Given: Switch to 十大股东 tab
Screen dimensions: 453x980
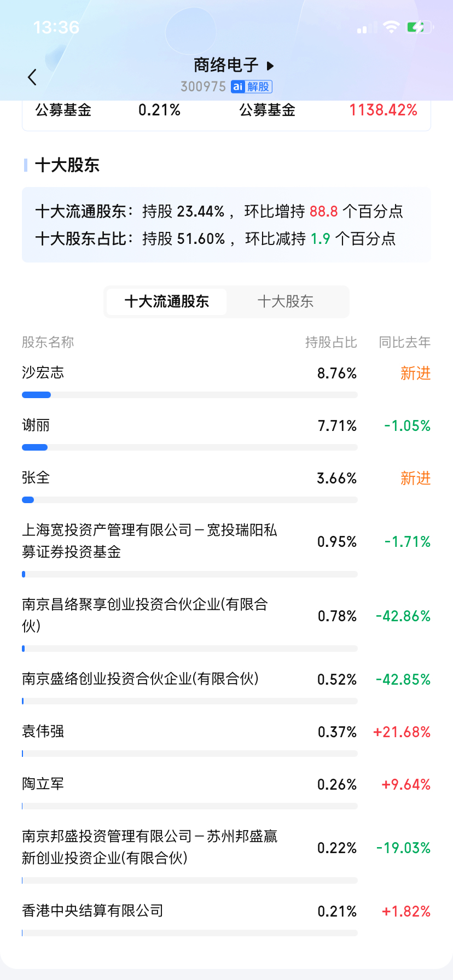Looking at the screenshot, I should coord(286,301).
